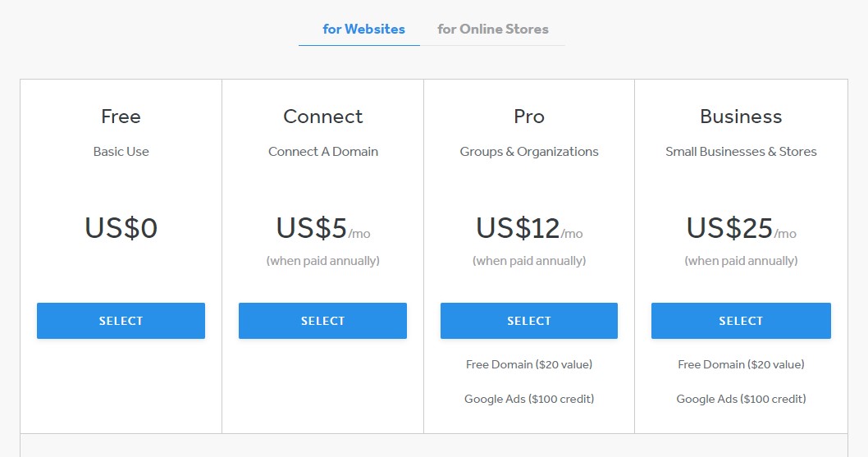
Task: Click 'Free Domain ($20 value)' in Business column
Action: [741, 364]
